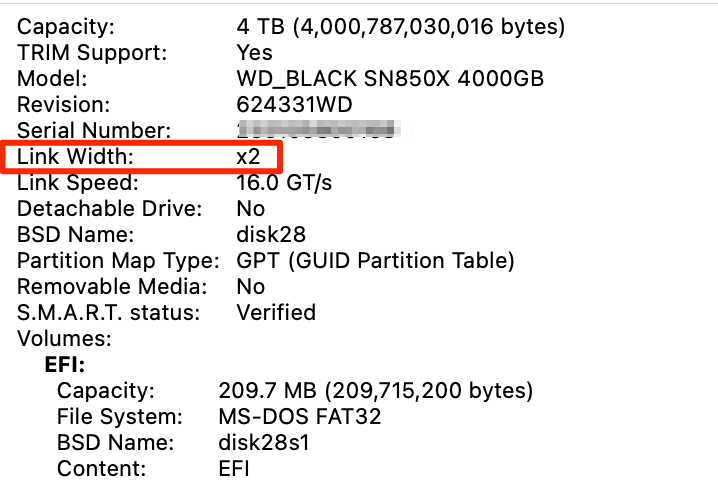The width and height of the screenshot is (718, 480).
Task: Click the highlighted Link Width x2 value
Action: click(249, 157)
